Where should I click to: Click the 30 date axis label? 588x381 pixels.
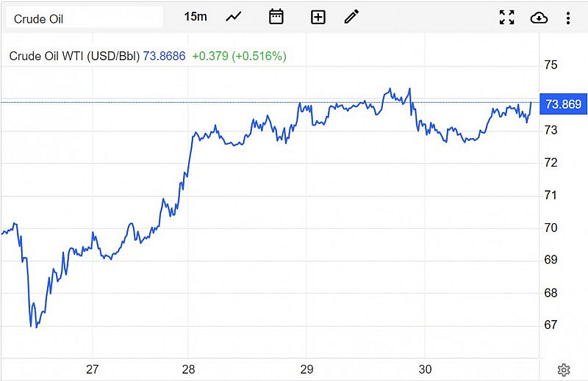(424, 369)
